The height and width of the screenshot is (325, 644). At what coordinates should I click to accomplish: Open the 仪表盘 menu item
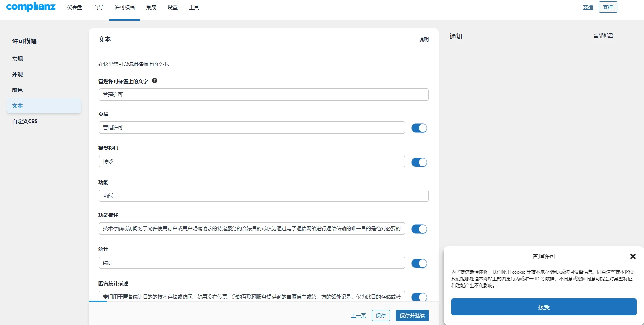point(74,7)
